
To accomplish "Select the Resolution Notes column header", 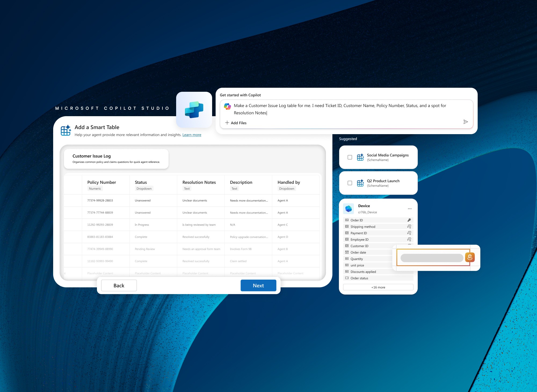I will [x=199, y=182].
